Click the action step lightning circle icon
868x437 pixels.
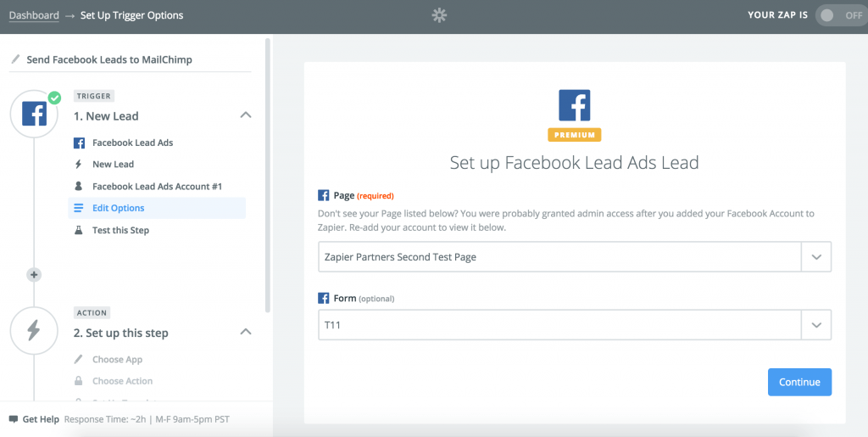34,331
